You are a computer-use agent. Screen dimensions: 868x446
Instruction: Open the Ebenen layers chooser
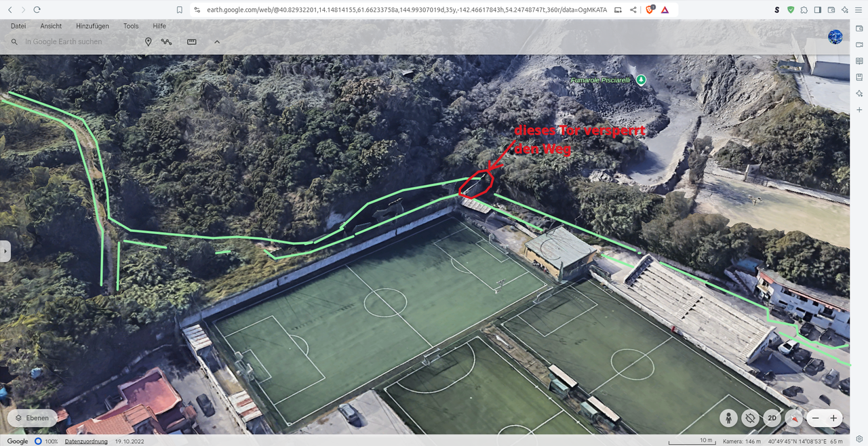33,418
